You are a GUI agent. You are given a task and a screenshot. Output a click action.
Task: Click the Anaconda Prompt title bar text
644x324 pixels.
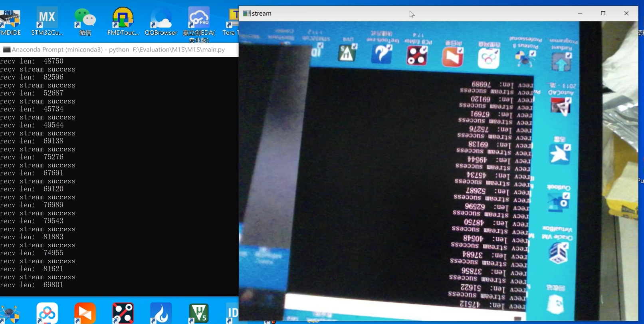118,50
